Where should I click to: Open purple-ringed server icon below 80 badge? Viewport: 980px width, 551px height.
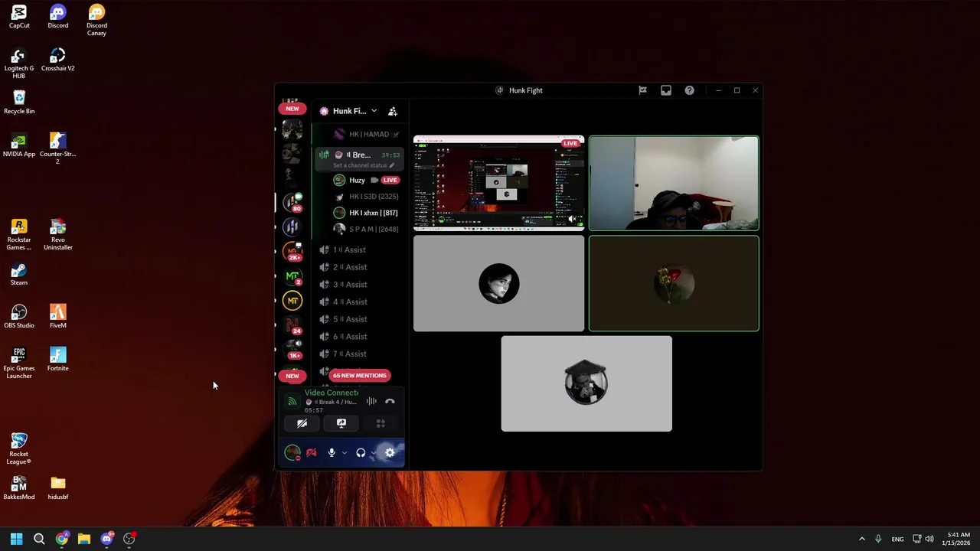(292, 227)
